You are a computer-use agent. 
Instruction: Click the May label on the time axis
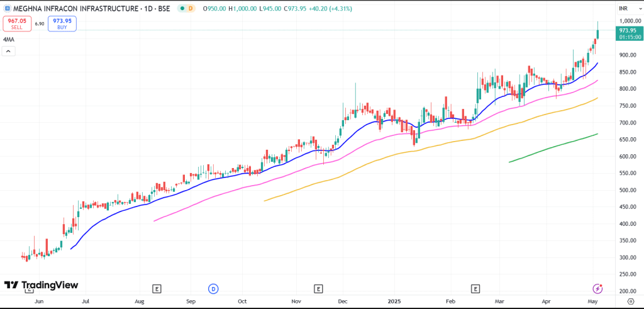point(593,301)
